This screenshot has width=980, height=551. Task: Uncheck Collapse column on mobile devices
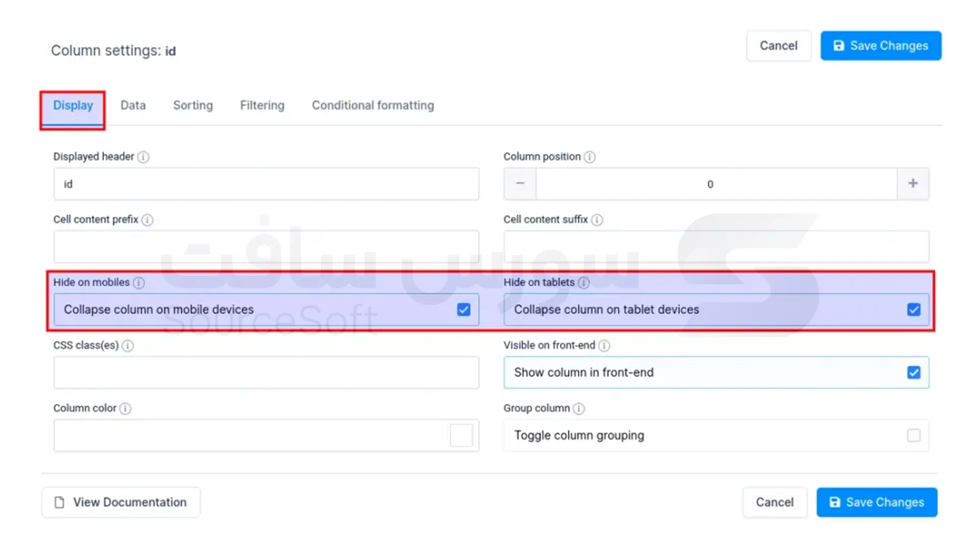click(463, 310)
